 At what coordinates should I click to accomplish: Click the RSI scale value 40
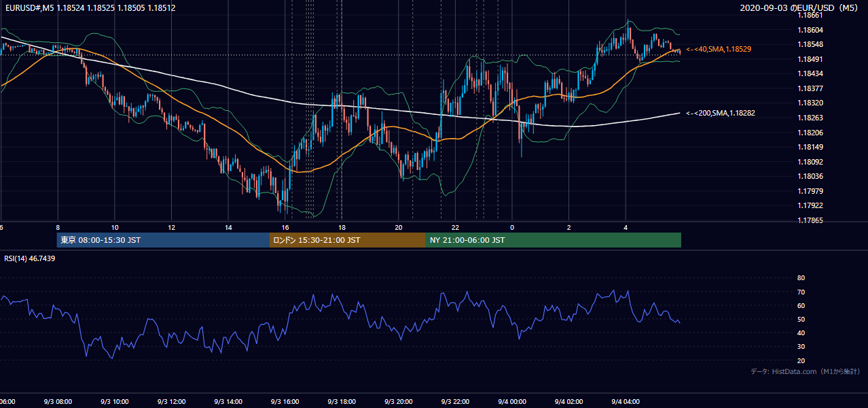(x=801, y=333)
